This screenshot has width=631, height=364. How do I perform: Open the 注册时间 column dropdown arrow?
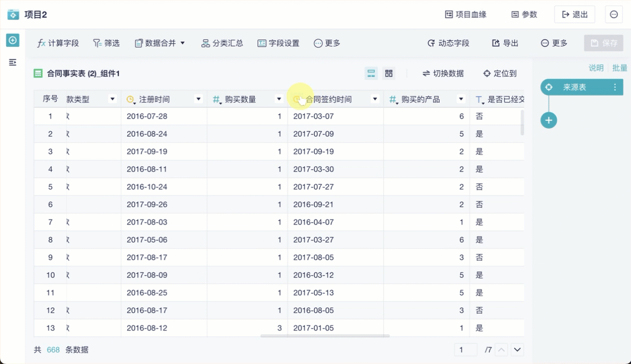tap(199, 99)
